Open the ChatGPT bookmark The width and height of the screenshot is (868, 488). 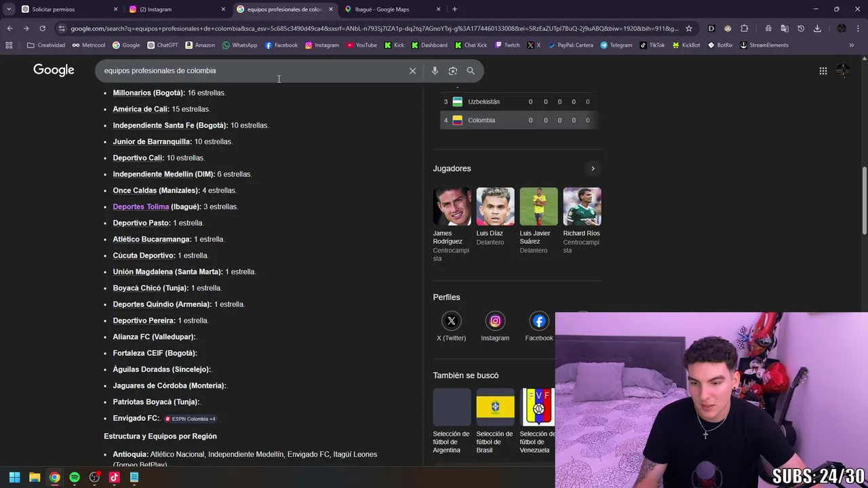click(x=163, y=45)
